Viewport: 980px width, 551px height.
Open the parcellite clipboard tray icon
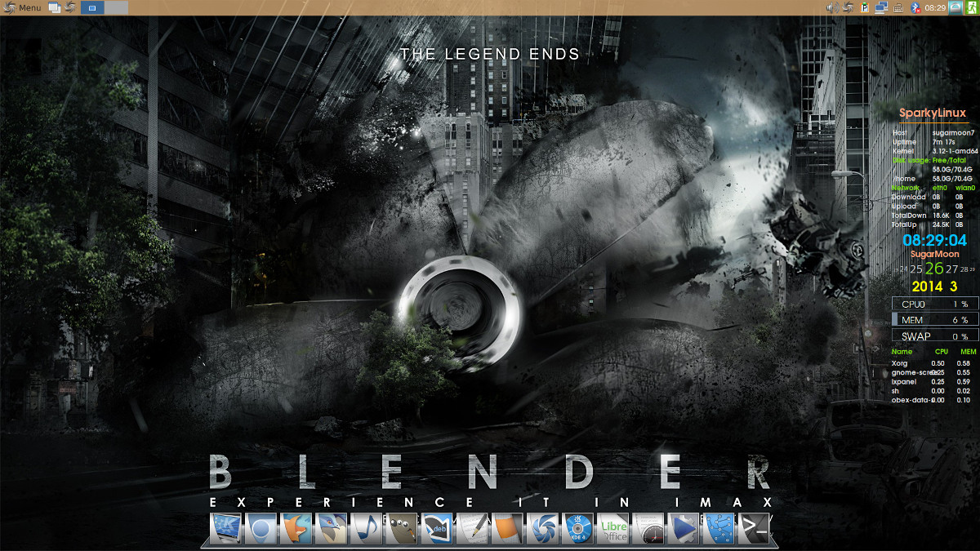(x=865, y=7)
